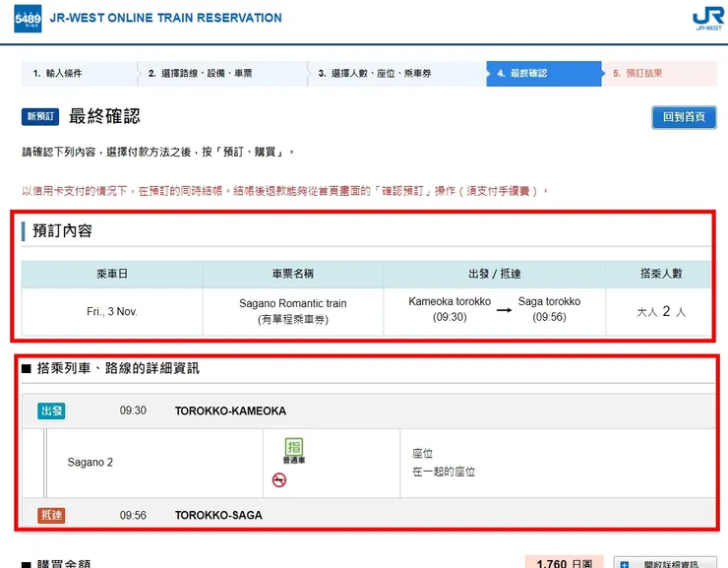Click the 5489 service logo icon

click(x=28, y=19)
